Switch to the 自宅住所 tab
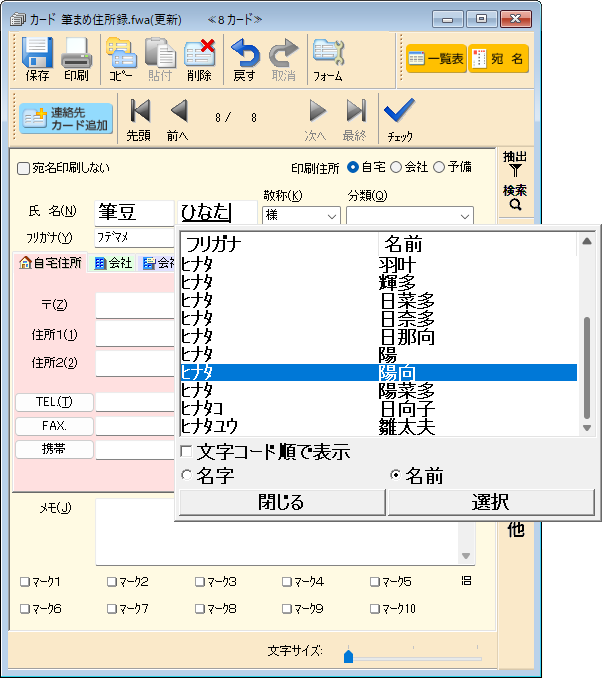Screen dimensions: 602x678 pos(50,262)
